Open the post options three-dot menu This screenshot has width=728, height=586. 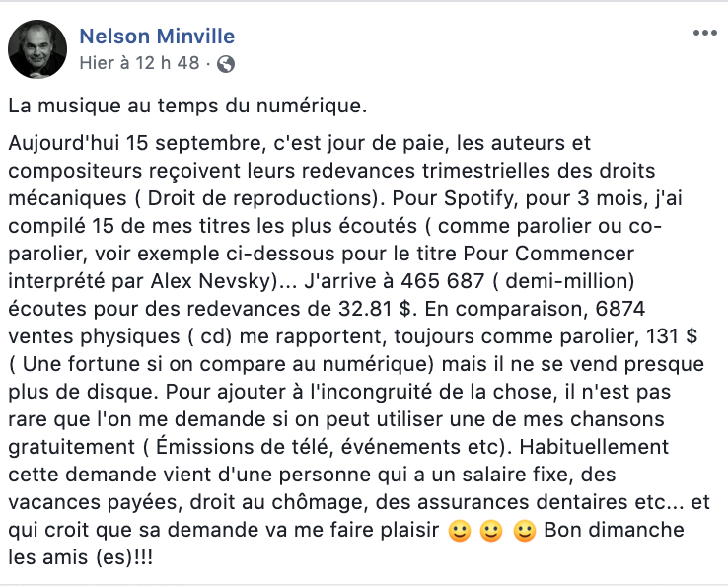point(704,33)
